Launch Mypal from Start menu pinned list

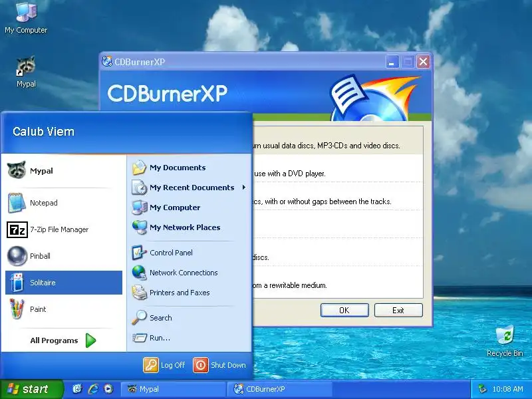point(64,171)
